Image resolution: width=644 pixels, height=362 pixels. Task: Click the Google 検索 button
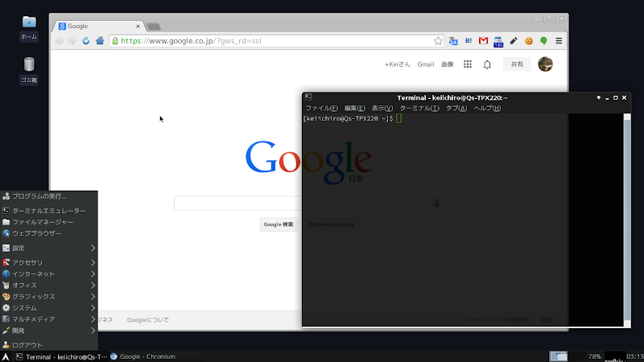tap(279, 224)
